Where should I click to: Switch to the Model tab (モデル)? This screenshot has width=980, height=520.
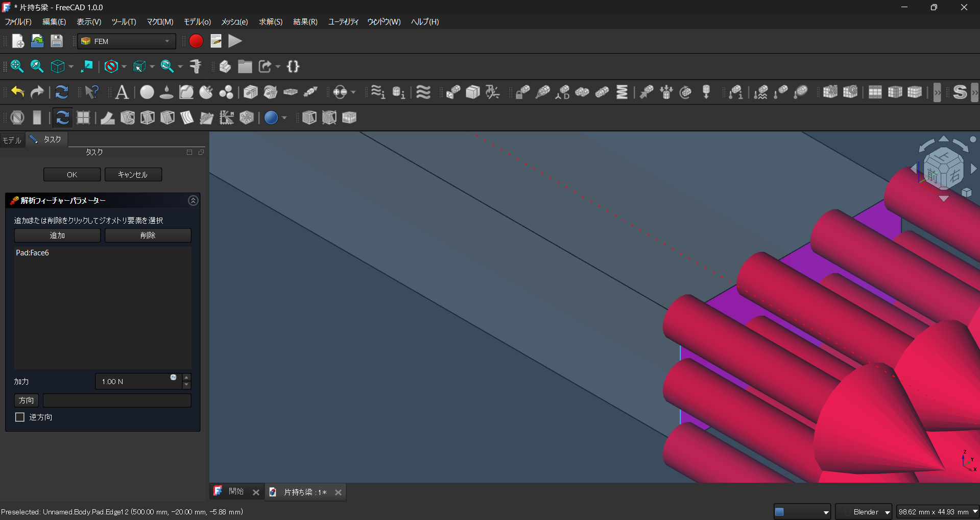(x=12, y=140)
